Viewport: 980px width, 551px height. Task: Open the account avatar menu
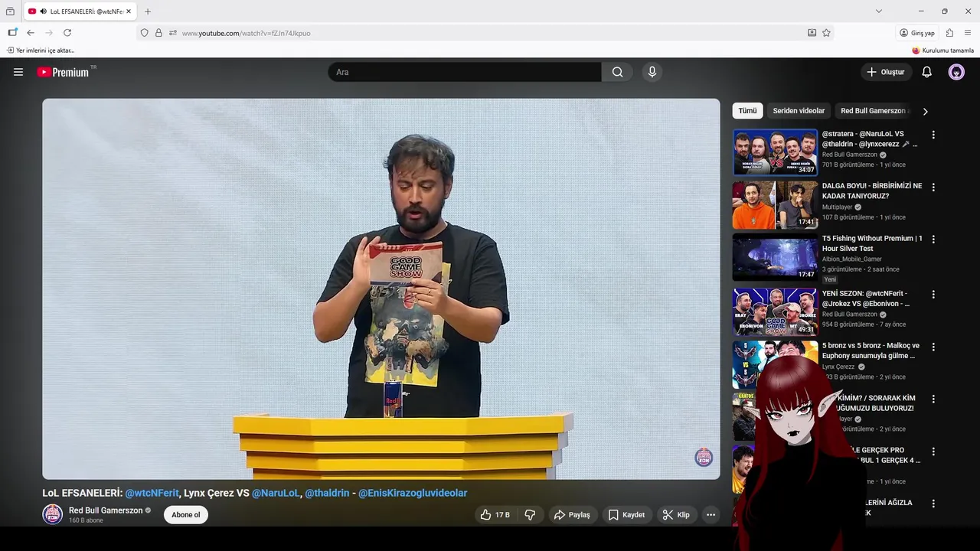(x=956, y=72)
